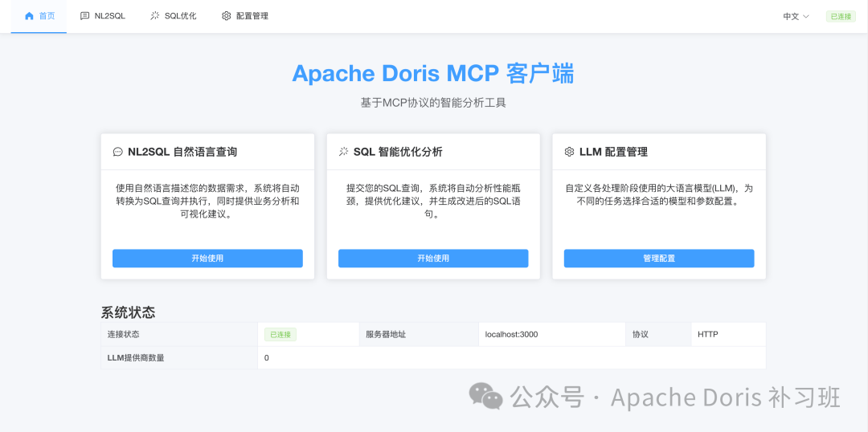Click the LLM config card description paragraph

(x=659, y=194)
